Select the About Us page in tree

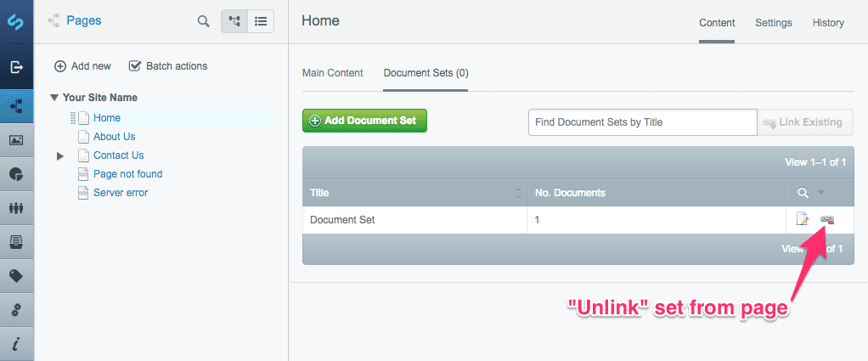114,137
